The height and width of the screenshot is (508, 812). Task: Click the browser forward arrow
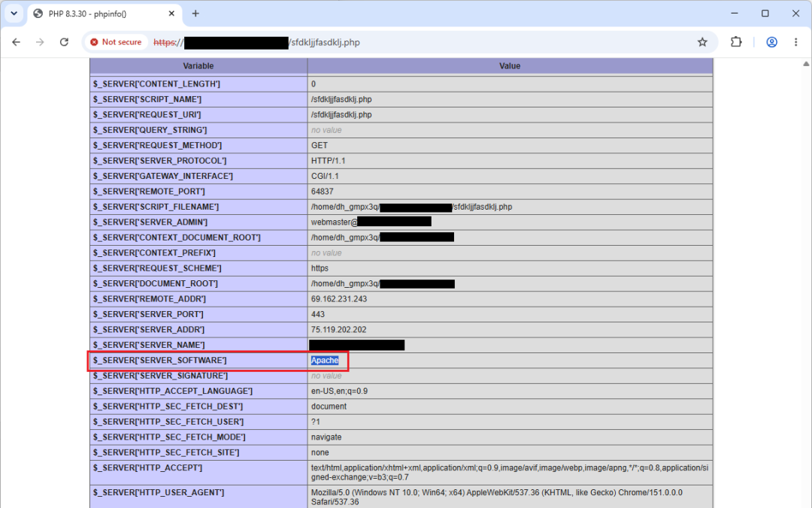[40, 42]
